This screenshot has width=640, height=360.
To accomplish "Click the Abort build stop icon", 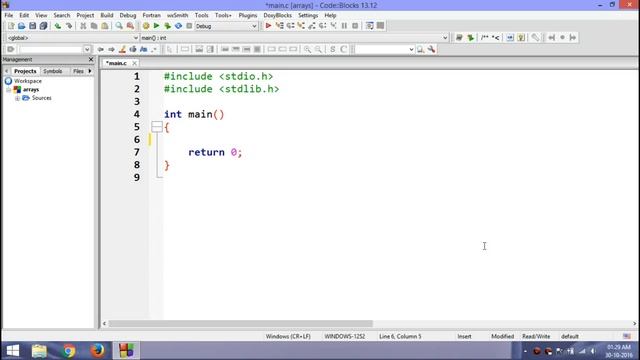I will [189, 26].
